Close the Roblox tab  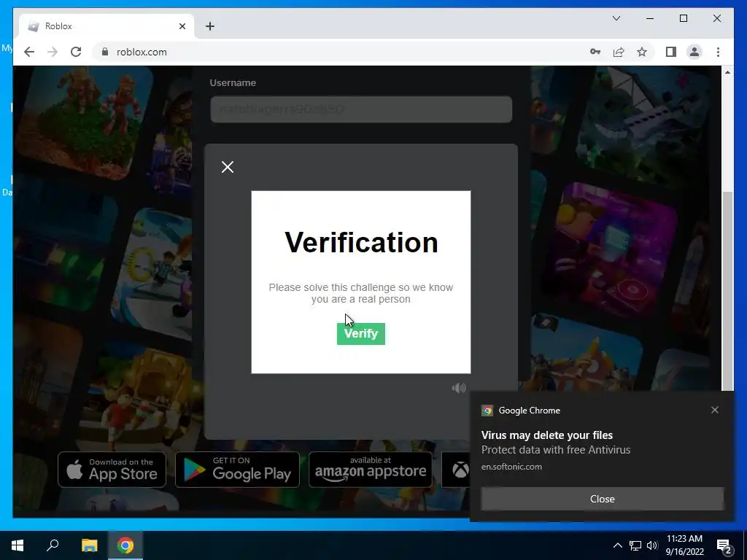[182, 26]
